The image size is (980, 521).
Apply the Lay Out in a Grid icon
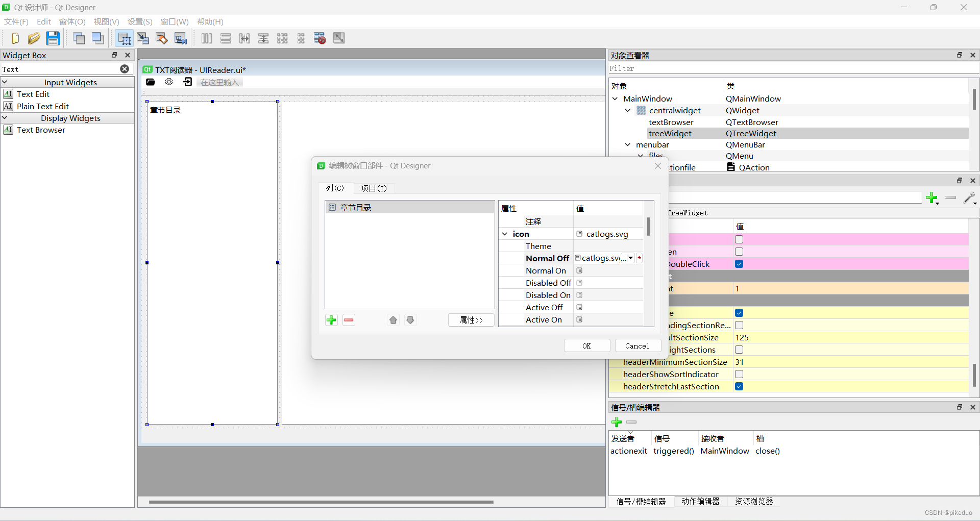282,38
